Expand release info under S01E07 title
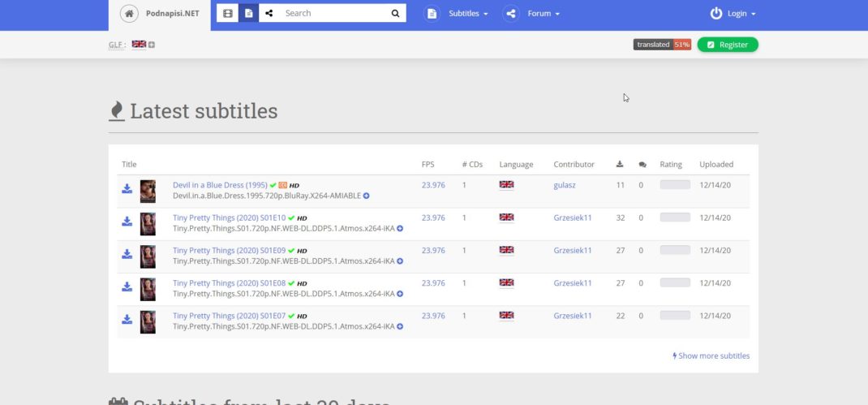 [400, 326]
